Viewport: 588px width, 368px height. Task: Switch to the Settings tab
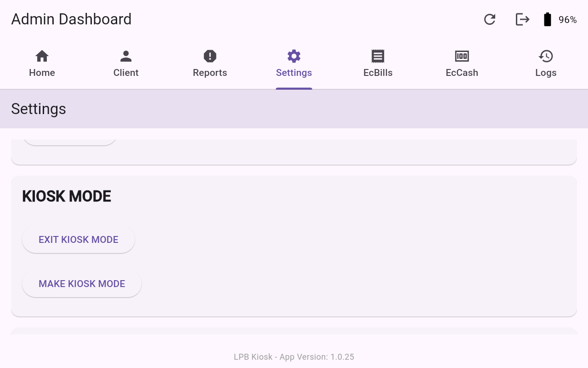(294, 64)
